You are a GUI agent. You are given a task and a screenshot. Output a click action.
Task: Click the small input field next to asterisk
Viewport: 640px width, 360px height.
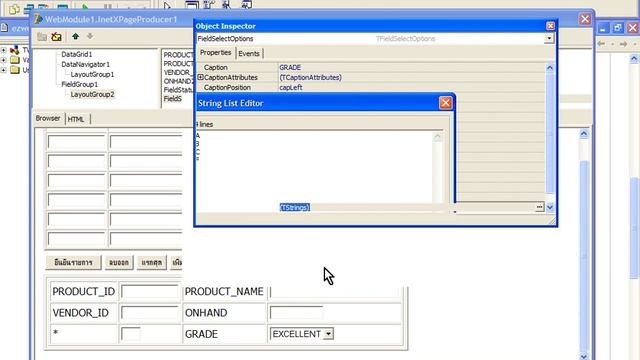click(131, 334)
